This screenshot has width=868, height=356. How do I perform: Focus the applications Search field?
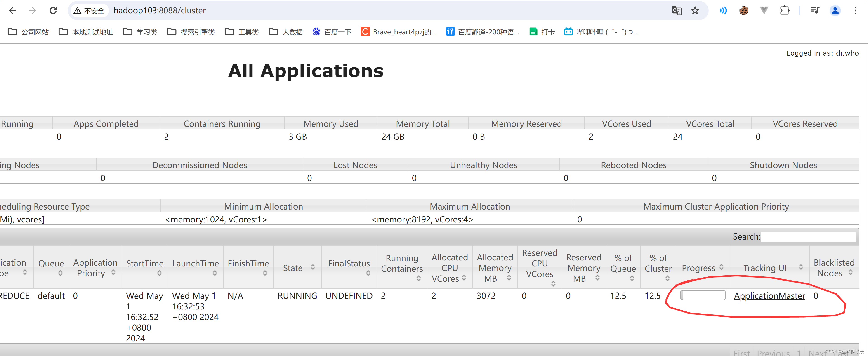(x=808, y=237)
